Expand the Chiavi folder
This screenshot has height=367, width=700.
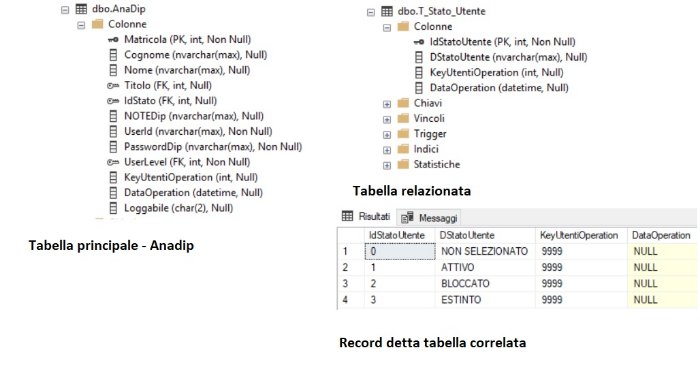[x=387, y=104]
